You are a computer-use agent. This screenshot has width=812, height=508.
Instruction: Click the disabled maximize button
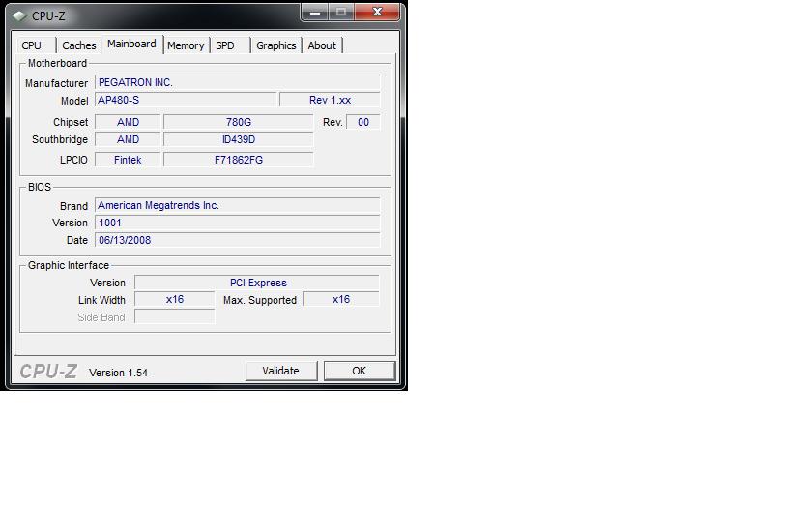(341, 13)
